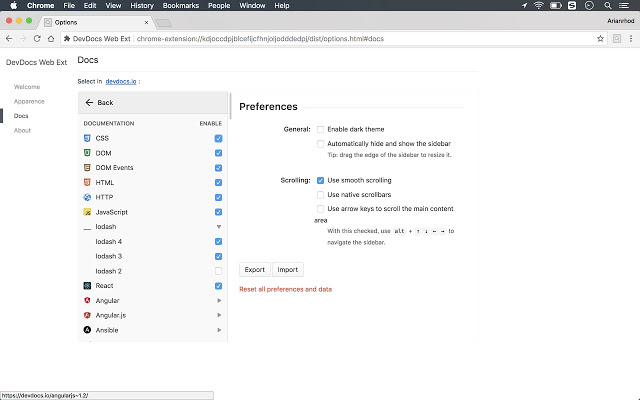Click the extension icon in toolbar
Image resolution: width=640 pixels, height=400 pixels.
(617, 39)
